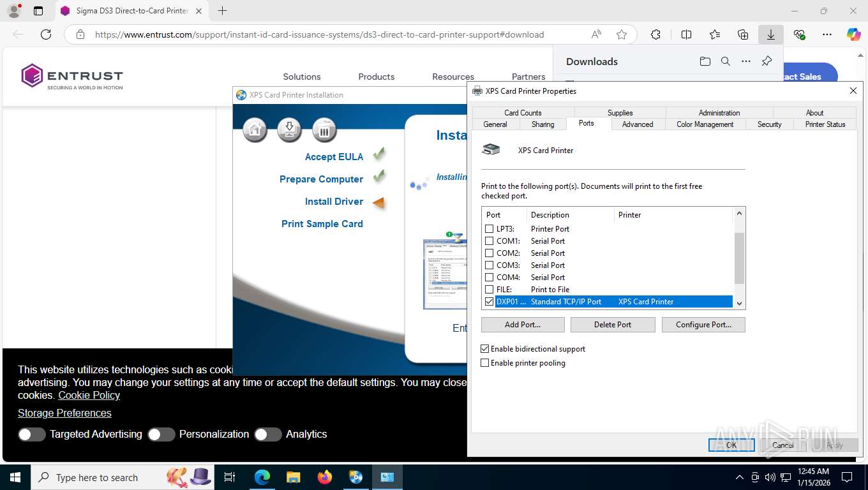Screen dimensions: 868x490
Task: Click the browser Downloads toolbar button
Action: 771,34
